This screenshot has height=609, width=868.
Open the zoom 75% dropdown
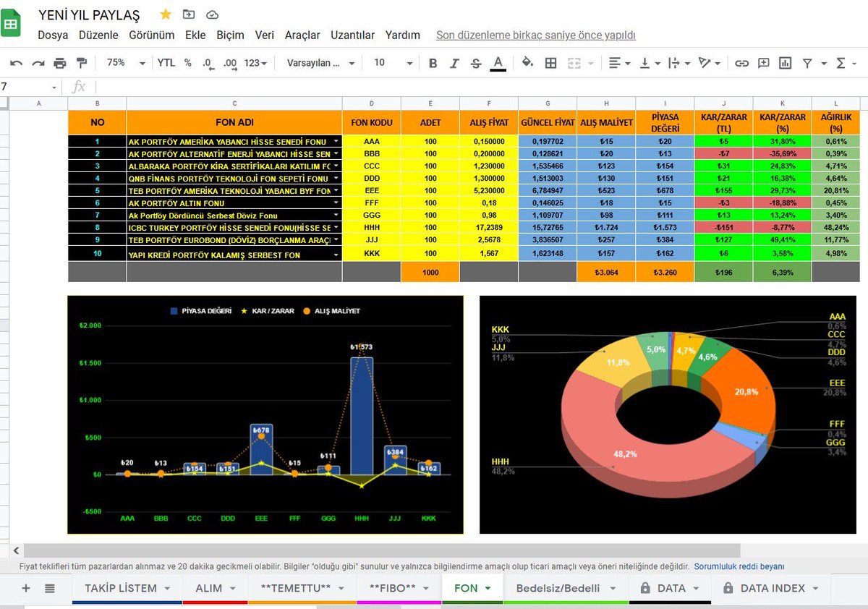click(125, 63)
